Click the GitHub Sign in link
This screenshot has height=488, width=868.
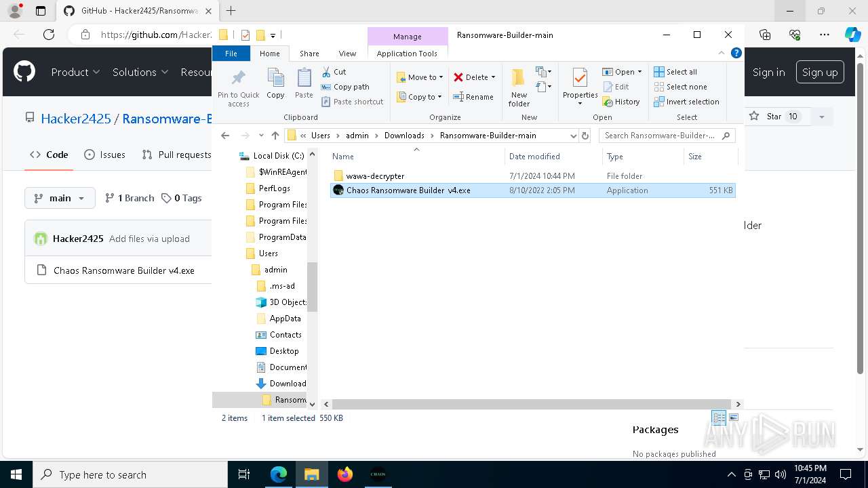coord(768,73)
